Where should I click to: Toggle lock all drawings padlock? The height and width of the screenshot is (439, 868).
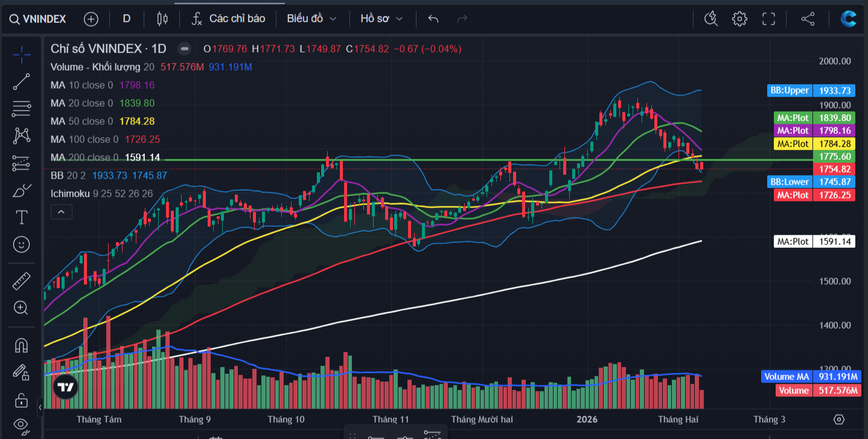tap(21, 400)
